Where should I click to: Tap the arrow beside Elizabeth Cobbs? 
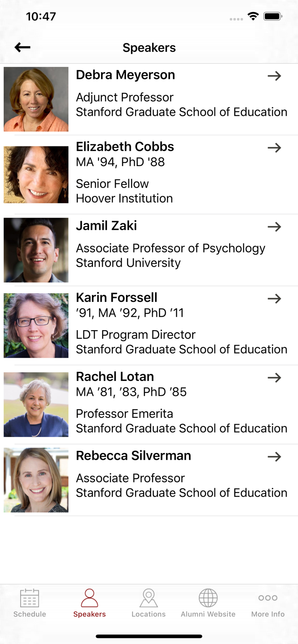point(274,148)
